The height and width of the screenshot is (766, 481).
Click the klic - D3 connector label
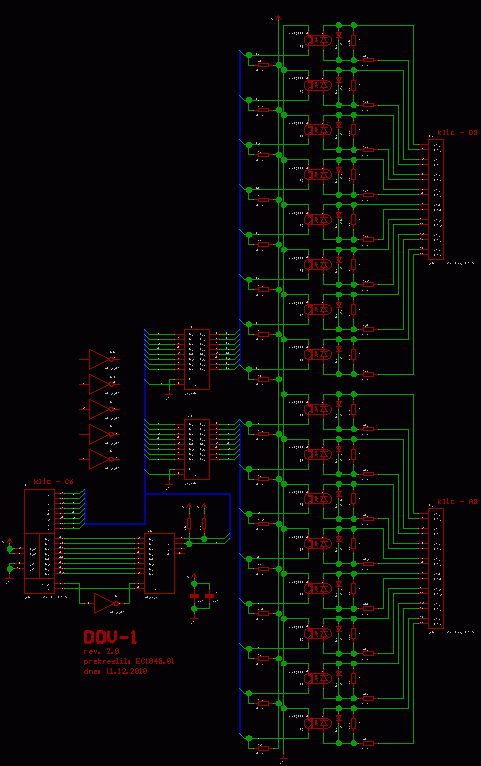click(457, 132)
